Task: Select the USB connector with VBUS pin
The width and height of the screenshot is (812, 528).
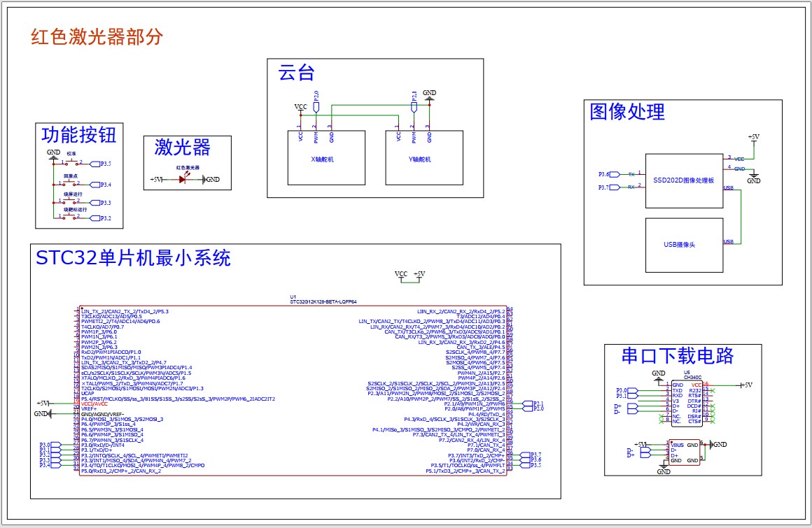Action: click(x=684, y=452)
